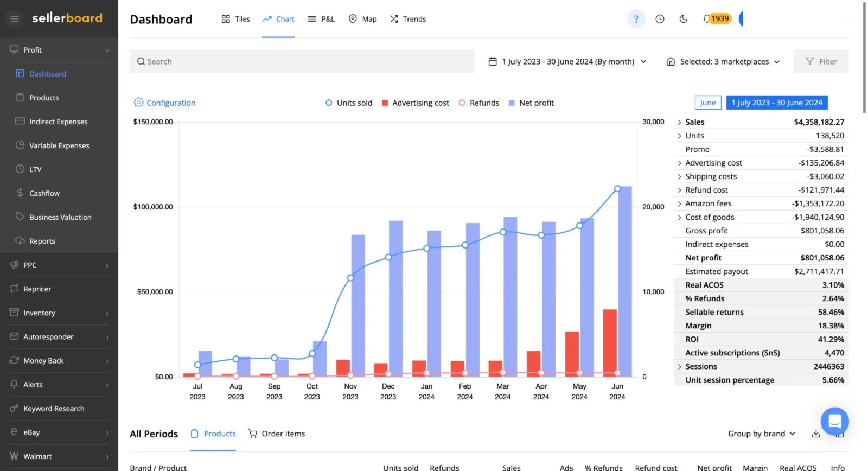Open the help question mark icon
868x471 pixels.
click(x=636, y=19)
